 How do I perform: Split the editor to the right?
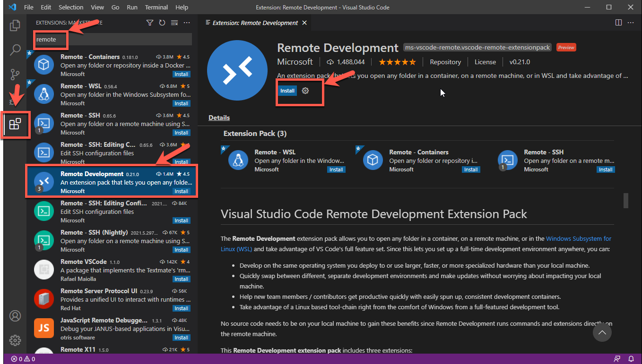(618, 23)
